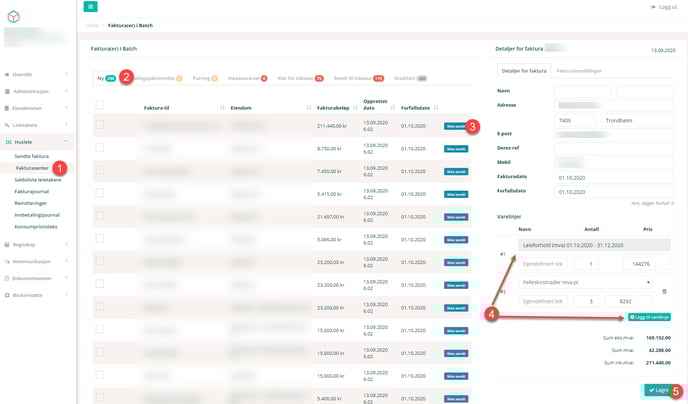Click the Logg ut sign-out icon

tap(653, 7)
